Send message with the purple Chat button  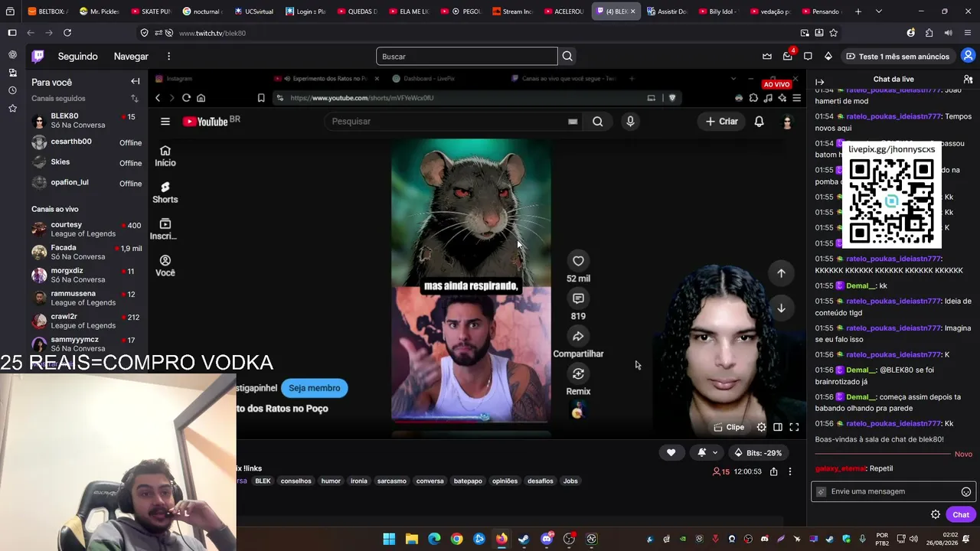[961, 514]
